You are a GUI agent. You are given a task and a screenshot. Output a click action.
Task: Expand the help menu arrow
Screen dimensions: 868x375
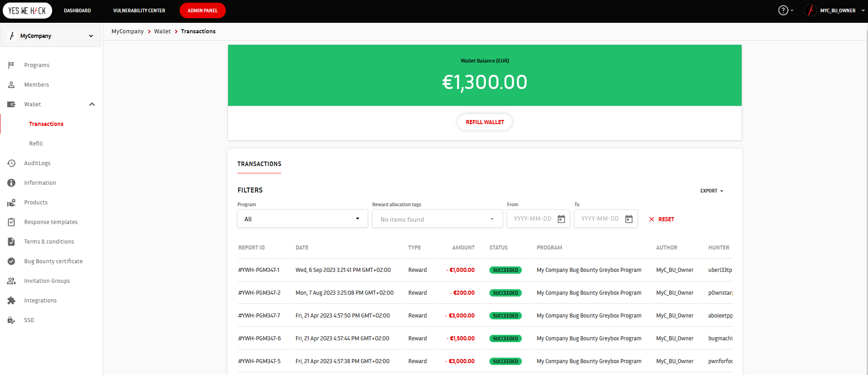click(792, 10)
